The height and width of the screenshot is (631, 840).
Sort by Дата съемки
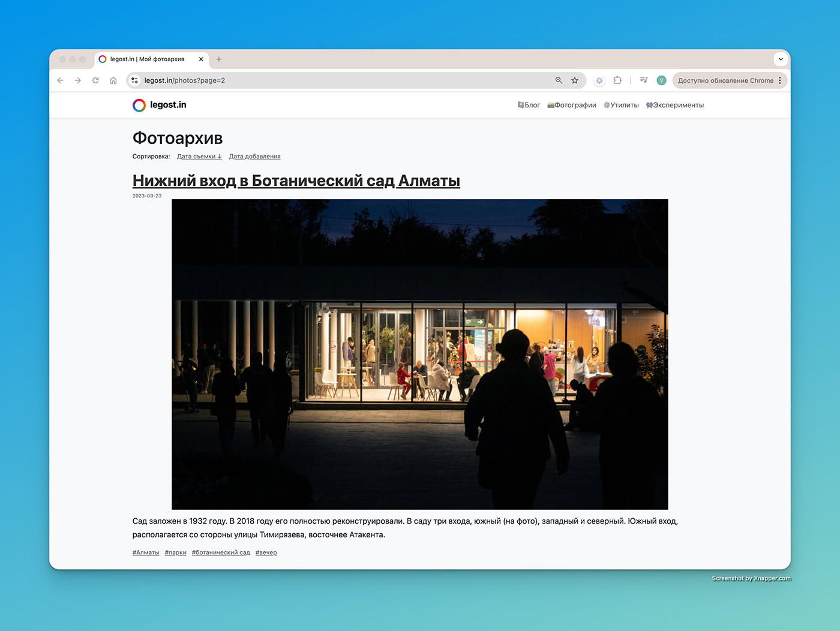click(199, 157)
